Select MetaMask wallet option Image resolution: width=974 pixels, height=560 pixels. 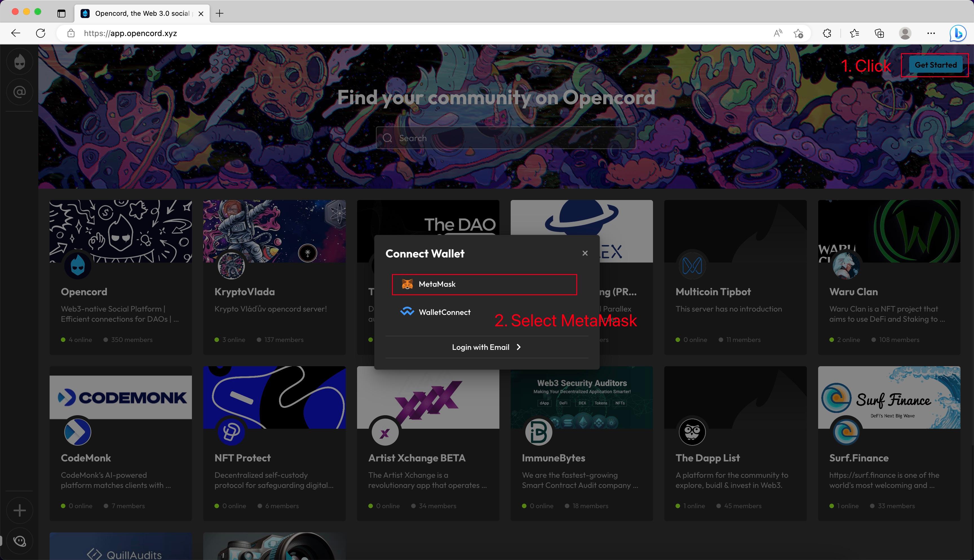(x=484, y=284)
